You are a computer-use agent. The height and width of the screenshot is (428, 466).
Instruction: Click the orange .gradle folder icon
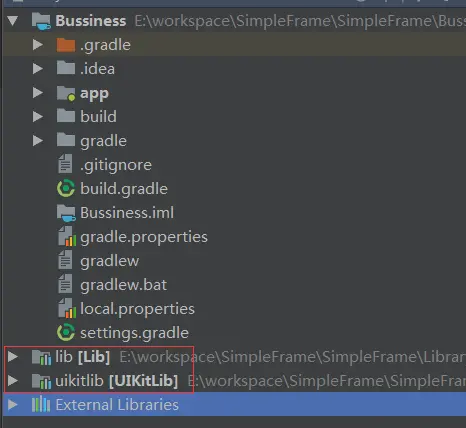pos(66,45)
